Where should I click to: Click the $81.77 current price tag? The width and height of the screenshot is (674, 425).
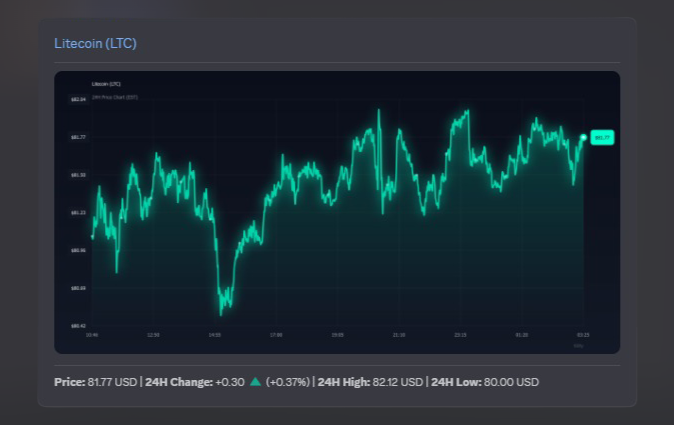602,138
